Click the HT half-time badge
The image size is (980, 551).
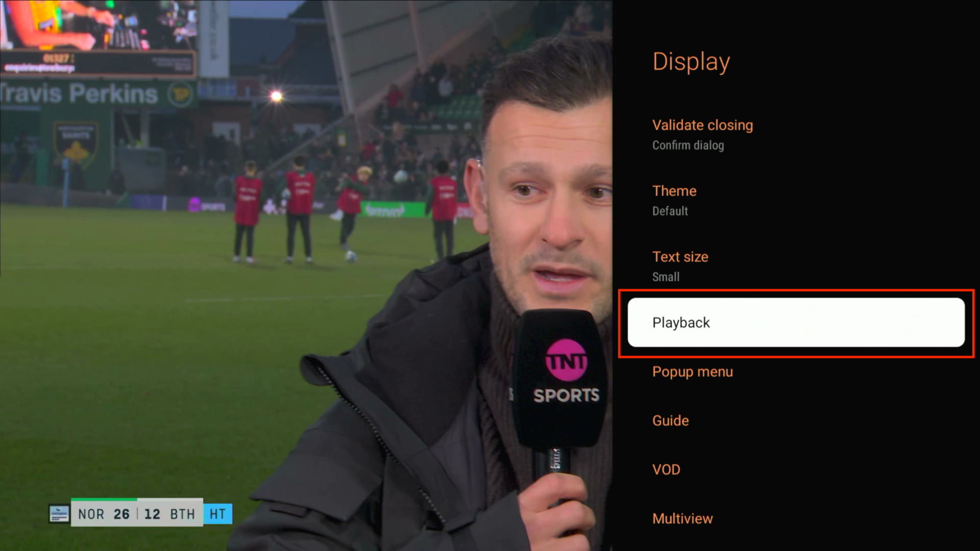217,514
